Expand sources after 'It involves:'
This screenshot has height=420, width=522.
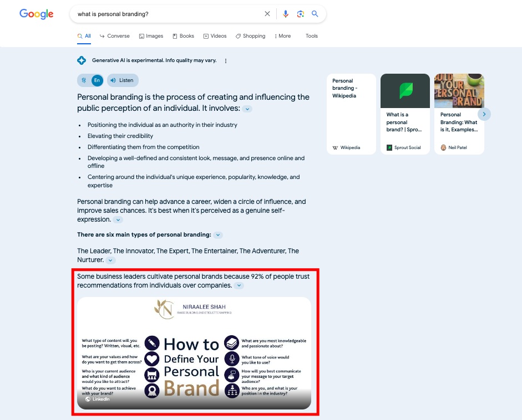pos(247,109)
